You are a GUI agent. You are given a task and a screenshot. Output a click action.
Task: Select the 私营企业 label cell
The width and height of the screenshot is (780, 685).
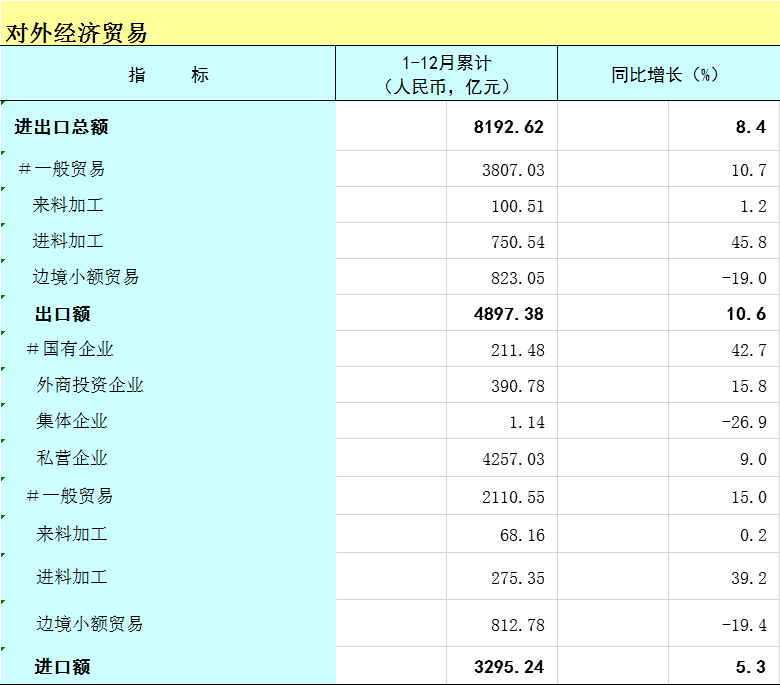[x=72, y=458]
